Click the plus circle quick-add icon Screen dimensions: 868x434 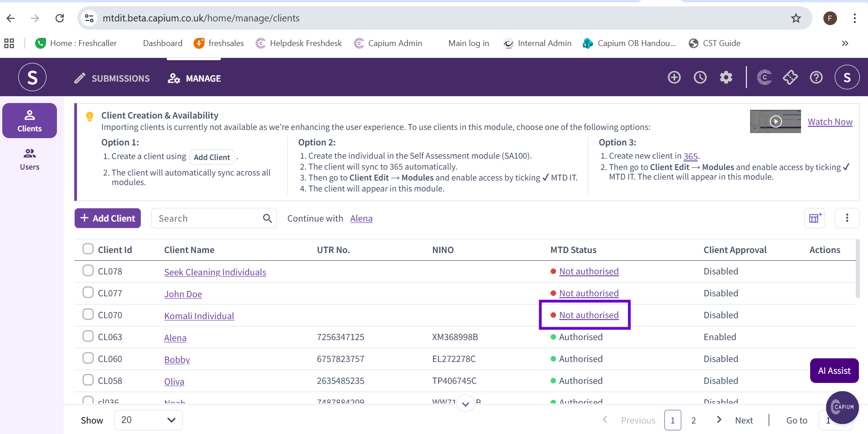click(x=674, y=77)
